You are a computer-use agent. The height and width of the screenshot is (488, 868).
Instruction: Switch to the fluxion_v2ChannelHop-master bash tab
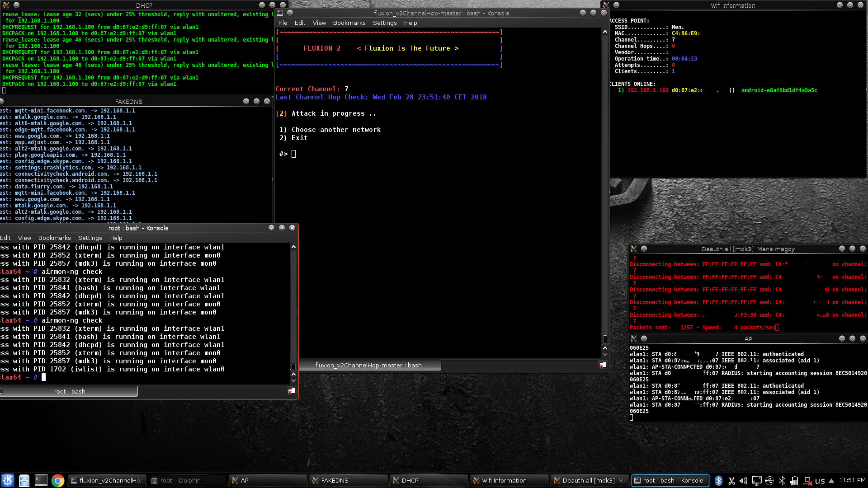pyautogui.click(x=368, y=365)
